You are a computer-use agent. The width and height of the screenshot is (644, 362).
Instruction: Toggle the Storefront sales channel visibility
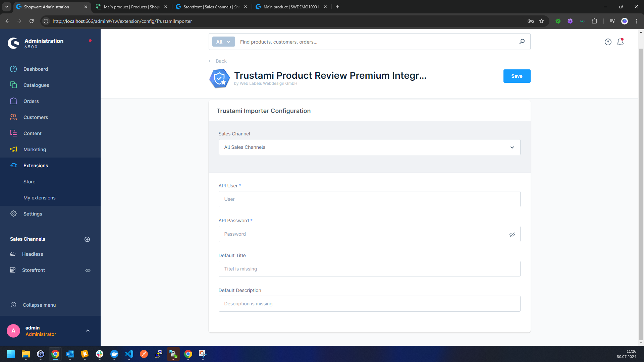pyautogui.click(x=88, y=270)
